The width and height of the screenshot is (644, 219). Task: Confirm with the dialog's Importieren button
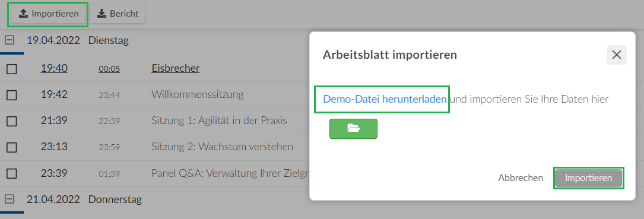(x=589, y=178)
